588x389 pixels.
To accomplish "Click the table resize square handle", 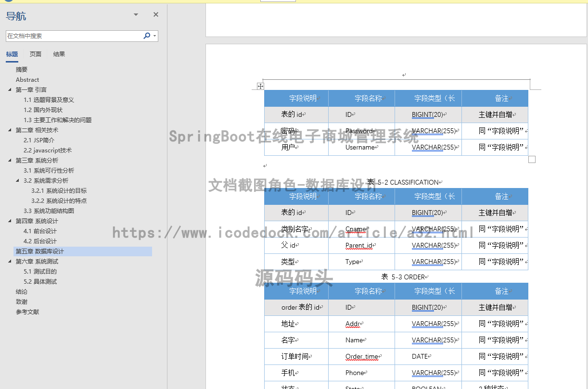I will click(x=532, y=159).
